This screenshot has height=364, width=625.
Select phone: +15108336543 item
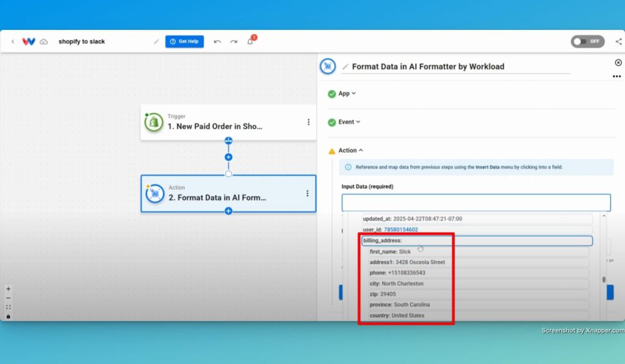coord(479,273)
